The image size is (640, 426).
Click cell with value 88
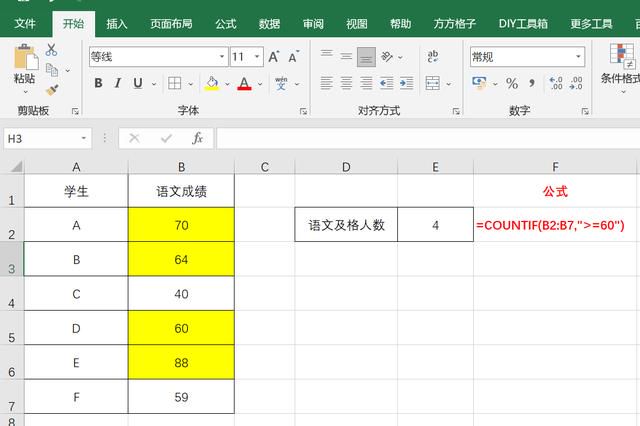181,362
